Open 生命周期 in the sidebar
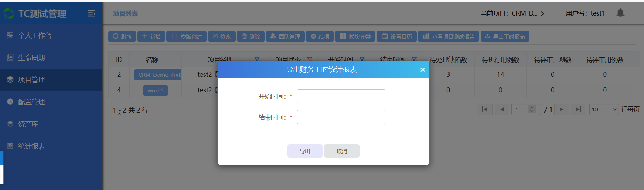This screenshot has height=190, width=644. click(51, 58)
